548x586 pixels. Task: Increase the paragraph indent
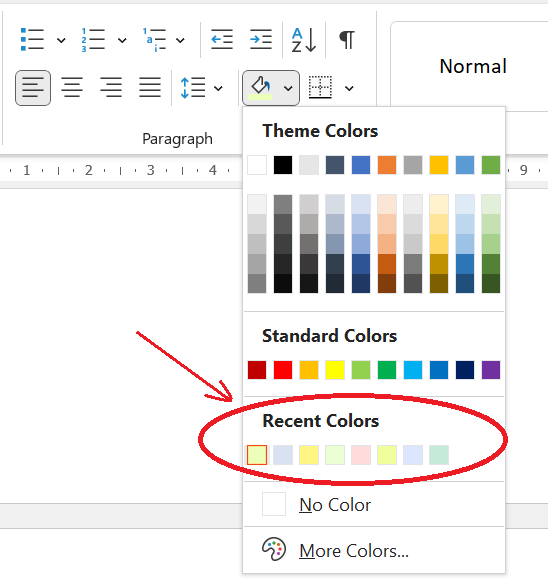(x=261, y=39)
